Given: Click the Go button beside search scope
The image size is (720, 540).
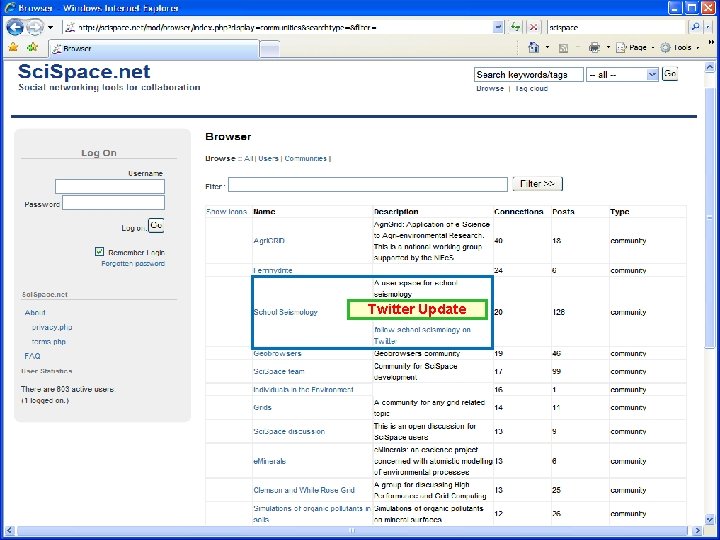Looking at the screenshot, I should [x=669, y=74].
